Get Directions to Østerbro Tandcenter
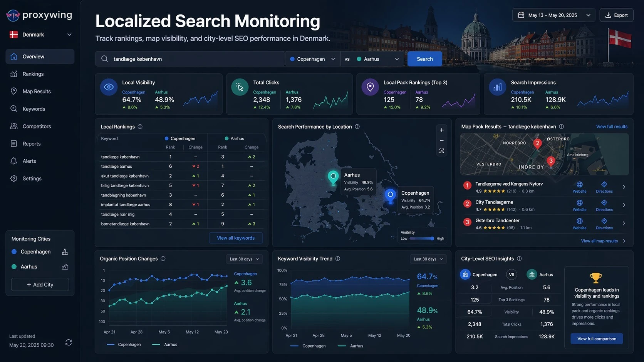The width and height of the screenshot is (644, 362). pos(604,224)
